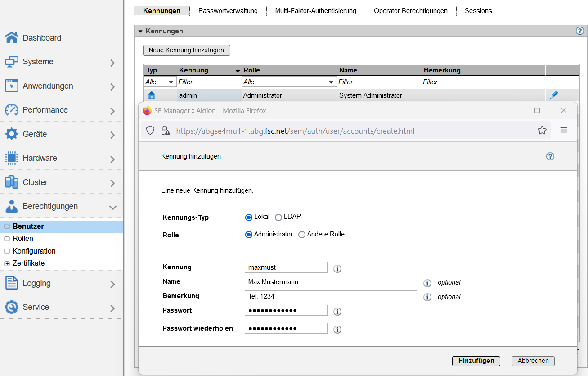This screenshot has height=376, width=588.
Task: Click the Dashboard home icon in sidebar
Action: [x=12, y=38]
